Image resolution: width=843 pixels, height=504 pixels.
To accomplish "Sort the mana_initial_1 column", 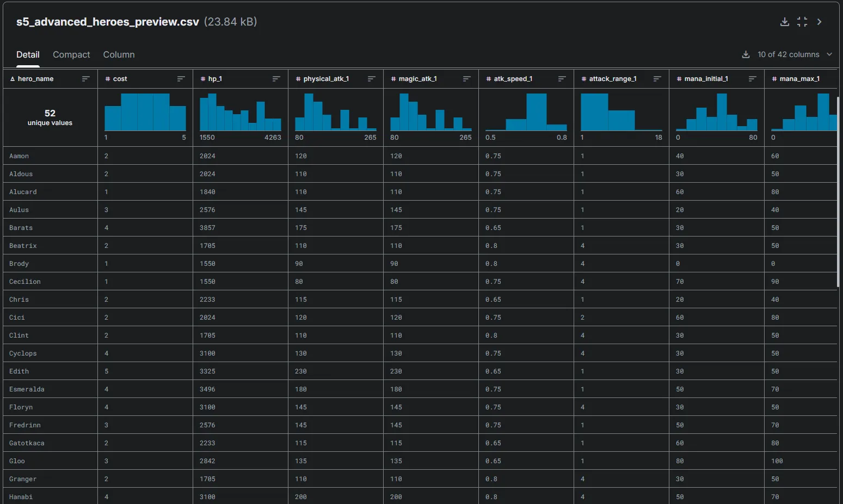I will coord(753,79).
